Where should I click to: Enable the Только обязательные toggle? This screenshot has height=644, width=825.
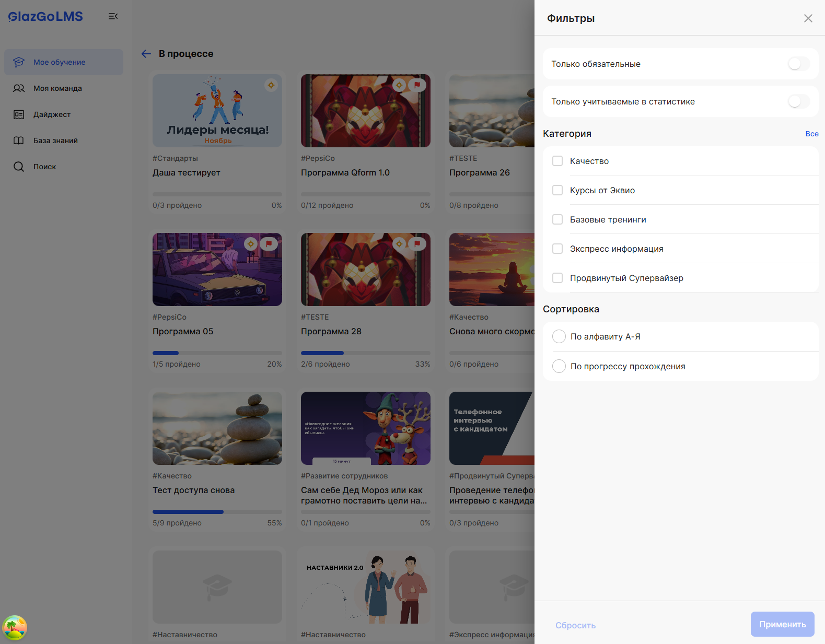(x=799, y=64)
